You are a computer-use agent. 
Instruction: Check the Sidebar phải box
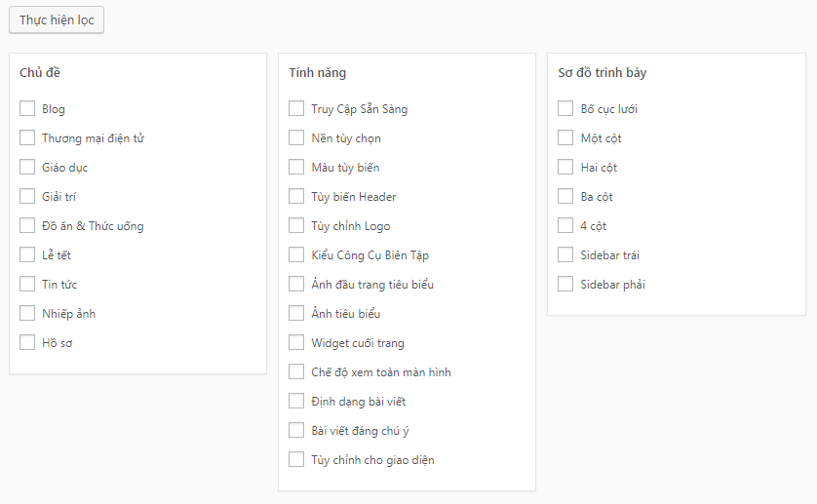point(565,285)
